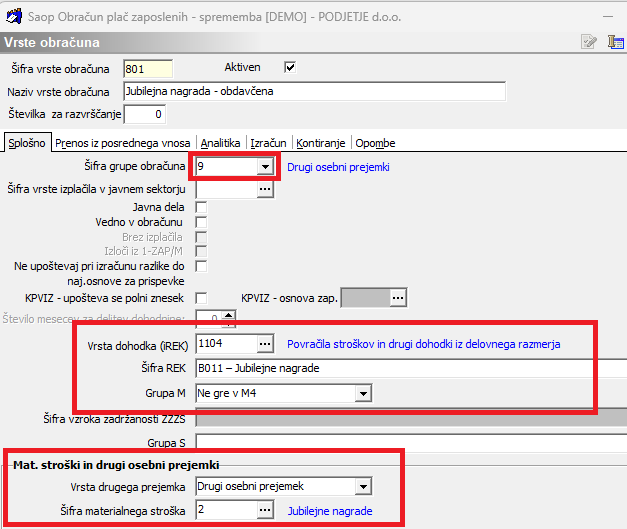Image resolution: width=627 pixels, height=529 pixels.
Task: Open lookup button for Vrsta dohodka (iREK)
Action: tap(265, 344)
